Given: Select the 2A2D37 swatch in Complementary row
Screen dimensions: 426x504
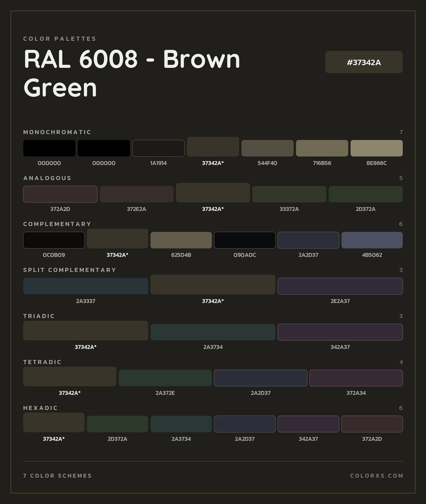Looking at the screenshot, I should (308, 240).
